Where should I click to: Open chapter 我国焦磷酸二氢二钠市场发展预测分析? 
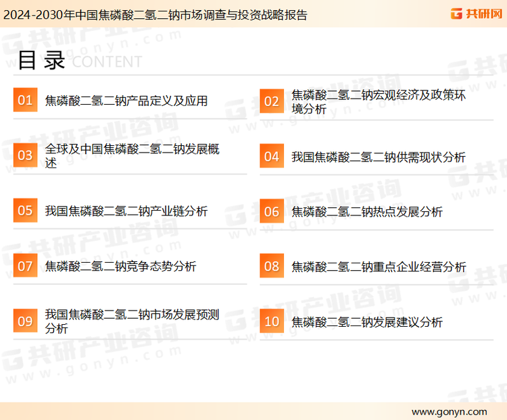132,321
